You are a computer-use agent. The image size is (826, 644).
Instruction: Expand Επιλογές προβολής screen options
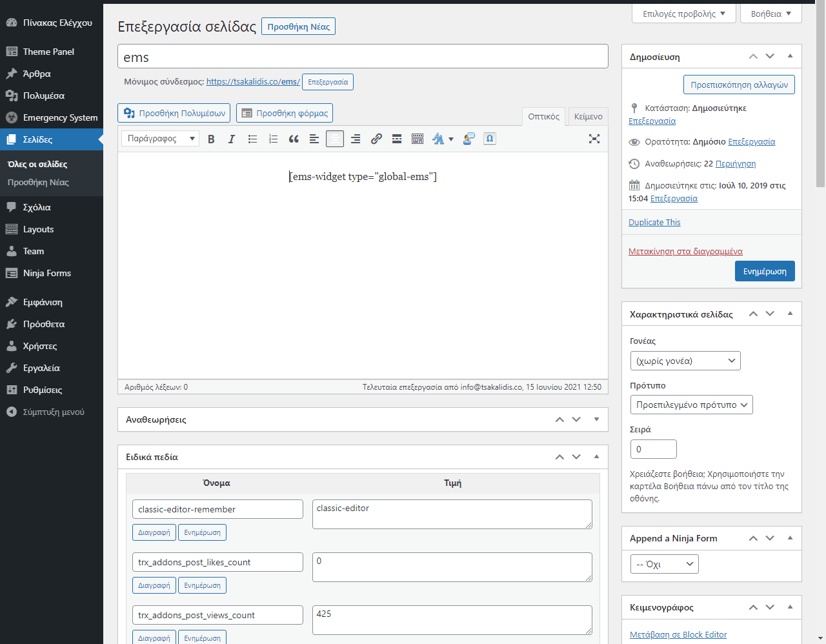(684, 14)
